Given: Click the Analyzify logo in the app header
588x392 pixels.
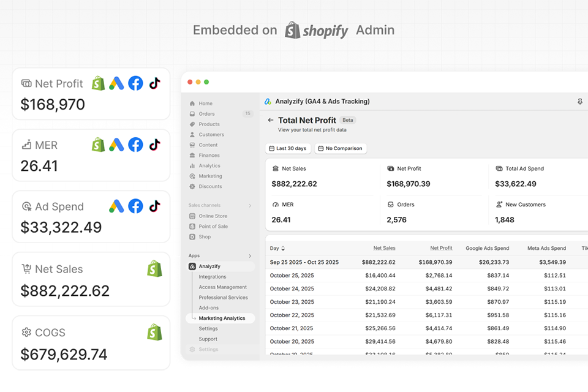Looking at the screenshot, I should (x=268, y=101).
